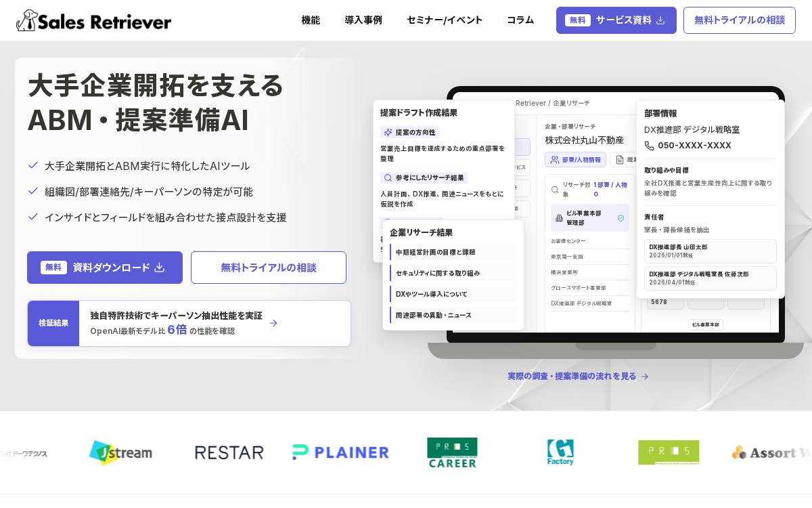The width and height of the screenshot is (812, 508).
Task: Click 中期経営計画の目標と課題 result item
Action: click(x=453, y=252)
